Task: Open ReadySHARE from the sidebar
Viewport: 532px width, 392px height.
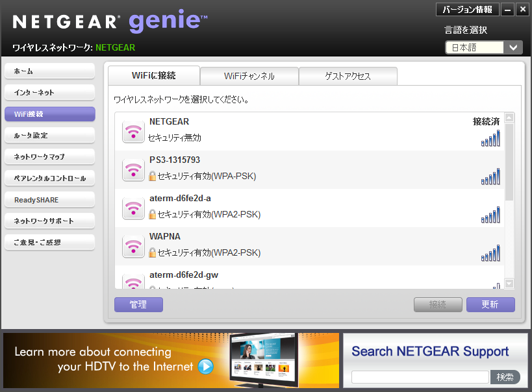Action: tap(49, 200)
